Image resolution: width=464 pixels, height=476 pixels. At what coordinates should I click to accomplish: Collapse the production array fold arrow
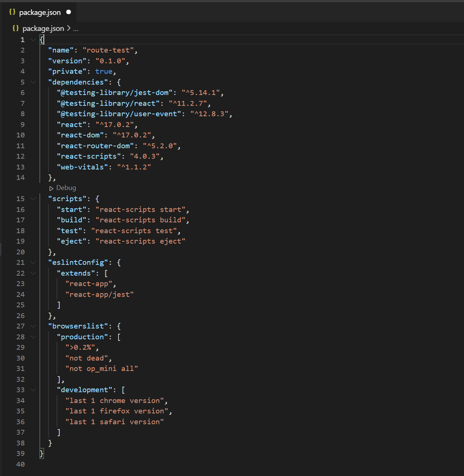point(33,337)
